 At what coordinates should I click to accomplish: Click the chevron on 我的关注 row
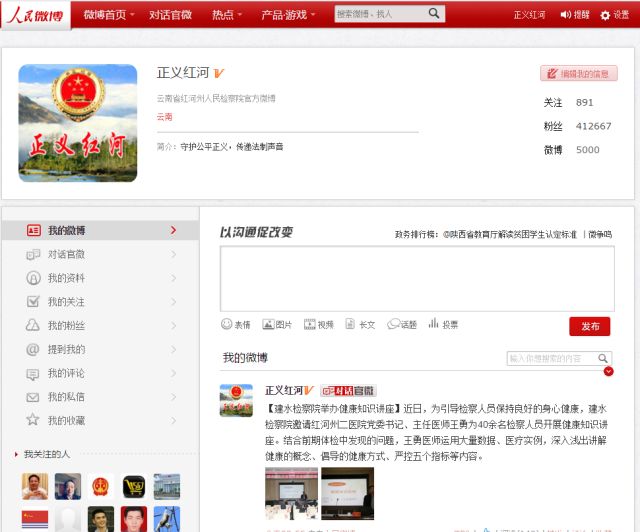coord(173,302)
